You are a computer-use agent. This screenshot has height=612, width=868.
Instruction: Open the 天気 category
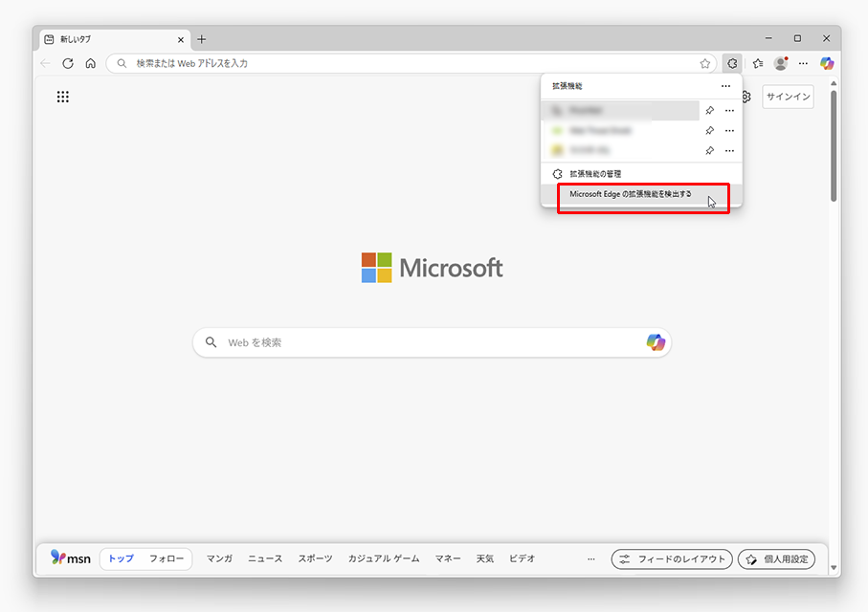point(485,558)
